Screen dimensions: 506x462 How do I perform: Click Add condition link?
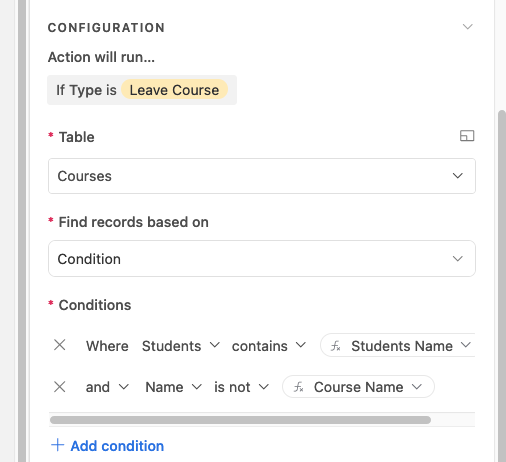click(x=117, y=446)
